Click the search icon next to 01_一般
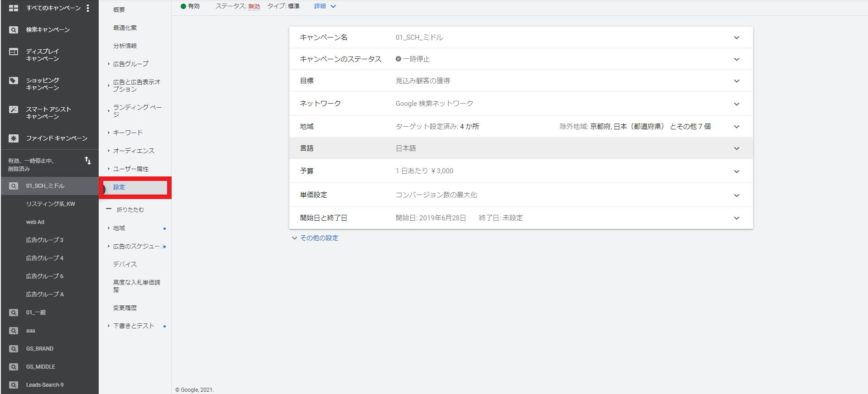Screen dimensions: 868x394 (14, 313)
